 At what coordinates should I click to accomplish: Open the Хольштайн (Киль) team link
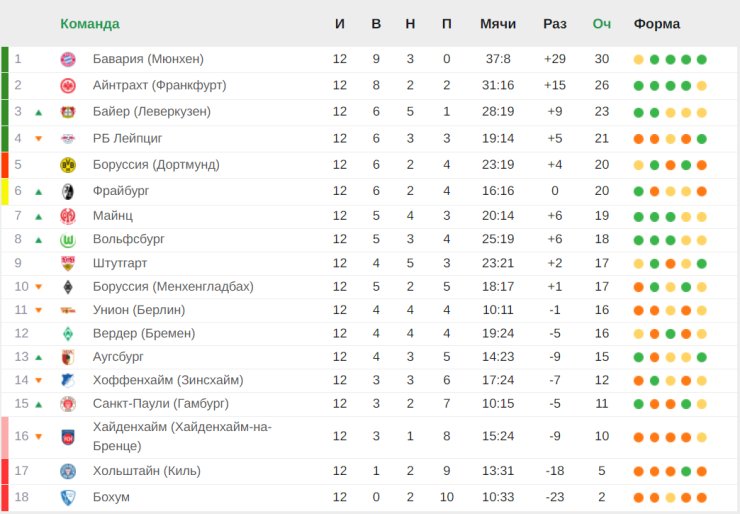tap(146, 471)
